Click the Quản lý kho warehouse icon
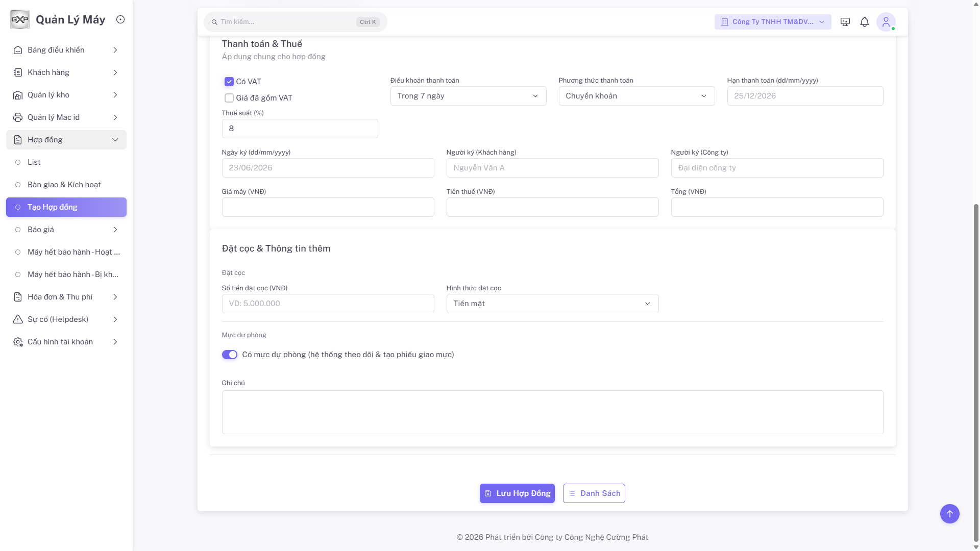Viewport: 980px width, 551px height. [x=18, y=95]
